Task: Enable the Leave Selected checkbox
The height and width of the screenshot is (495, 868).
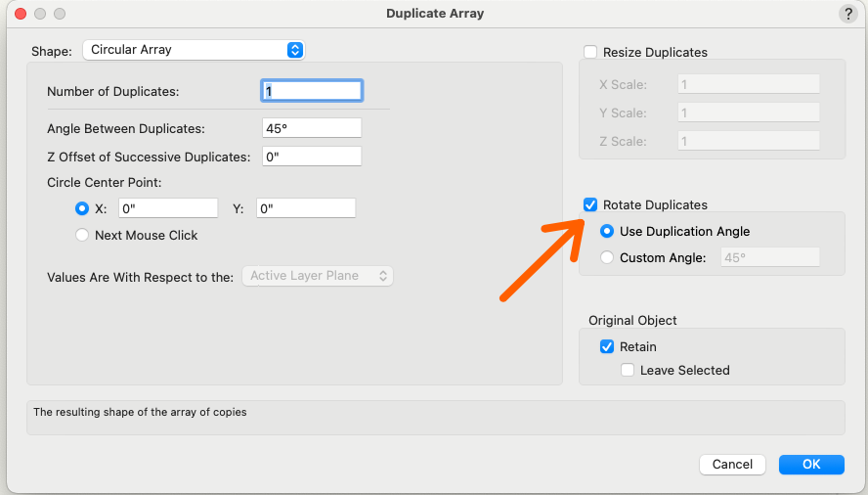Action: (x=628, y=370)
